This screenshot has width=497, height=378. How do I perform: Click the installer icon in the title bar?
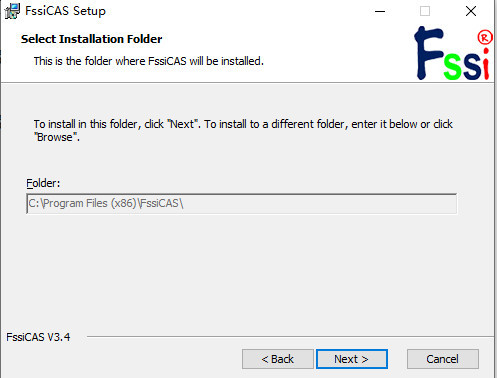(x=12, y=11)
